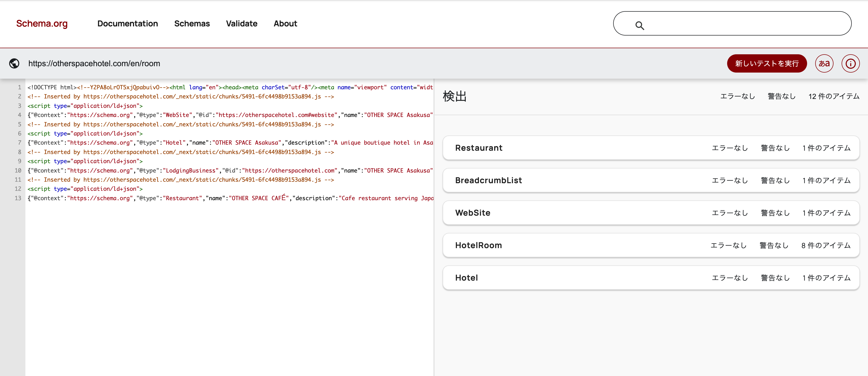Click the 検出 heading
Viewport: 868px width, 376px height.
[455, 96]
